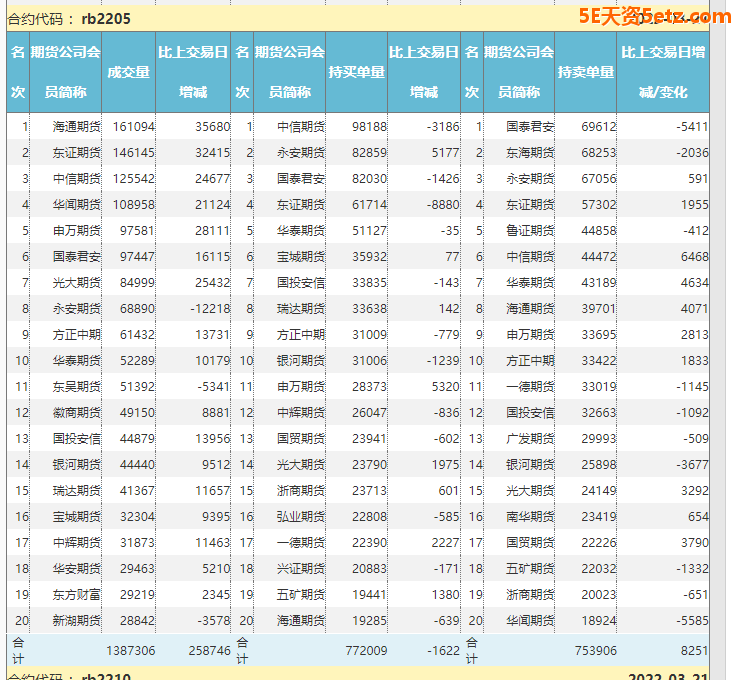Click 新湖期货 in volume rank 20
The height and width of the screenshot is (680, 733).
77,621
